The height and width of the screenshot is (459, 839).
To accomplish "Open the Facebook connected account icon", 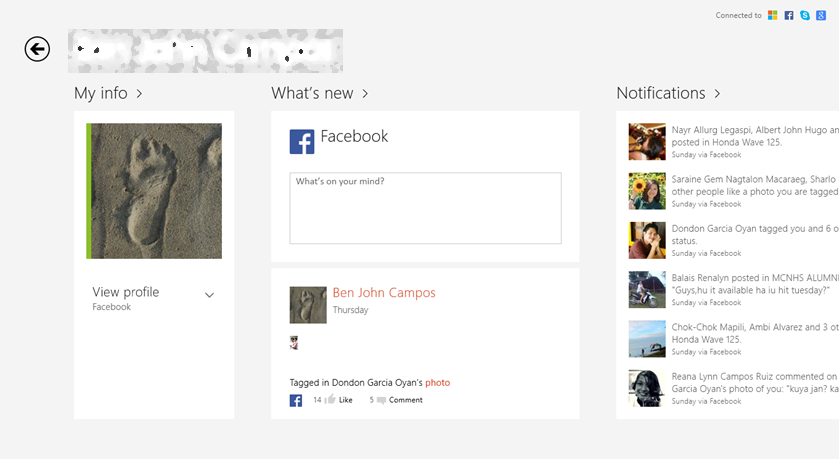I will [x=789, y=16].
